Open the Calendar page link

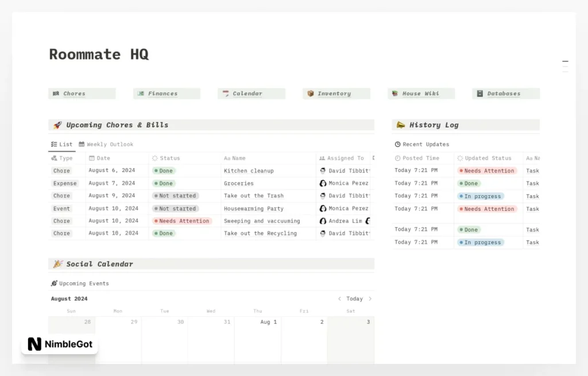tap(252, 94)
